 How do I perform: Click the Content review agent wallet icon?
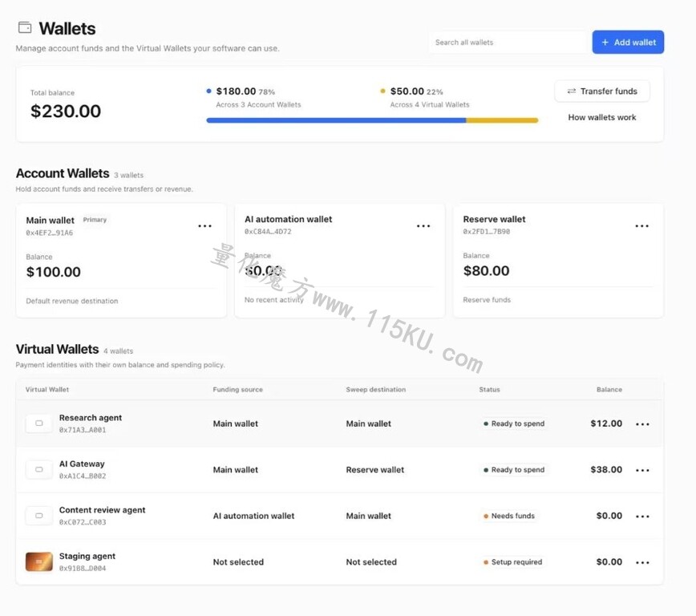coord(39,516)
